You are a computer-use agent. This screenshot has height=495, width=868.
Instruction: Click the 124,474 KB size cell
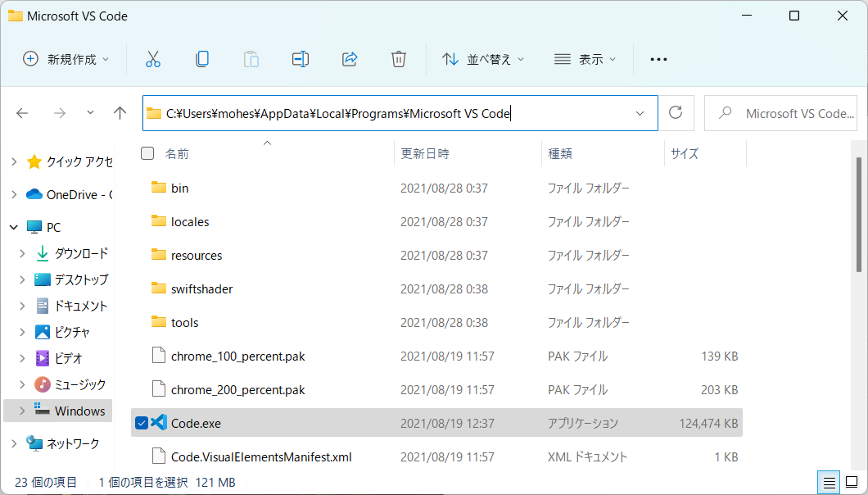pos(708,424)
